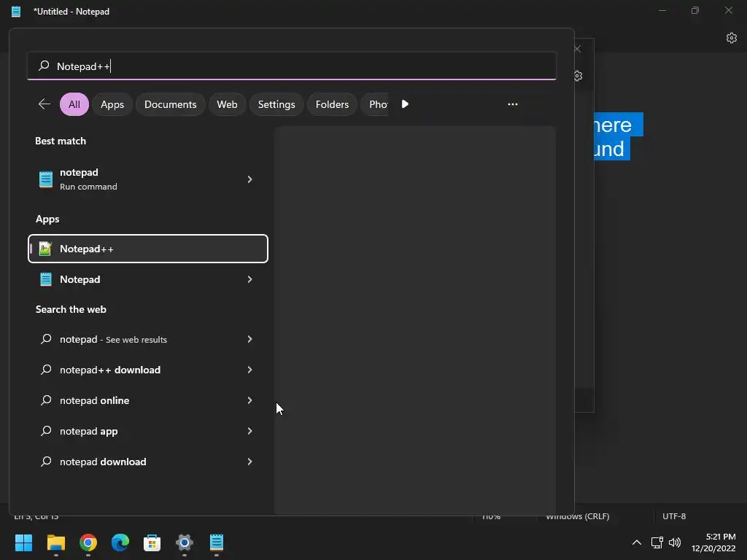The width and height of the screenshot is (747, 560).
Task: Launch Microsoft Edge from the taskbar
Action: pos(120,542)
